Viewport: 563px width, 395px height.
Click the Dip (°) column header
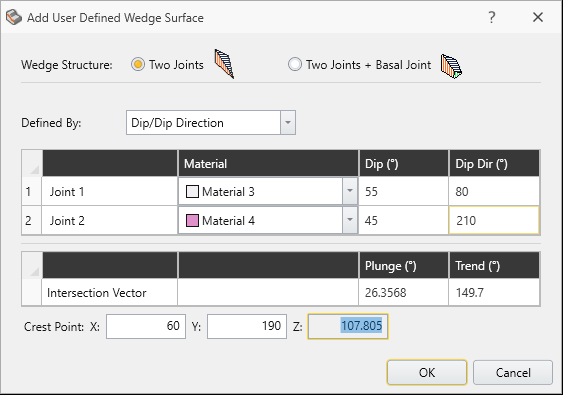(404, 164)
